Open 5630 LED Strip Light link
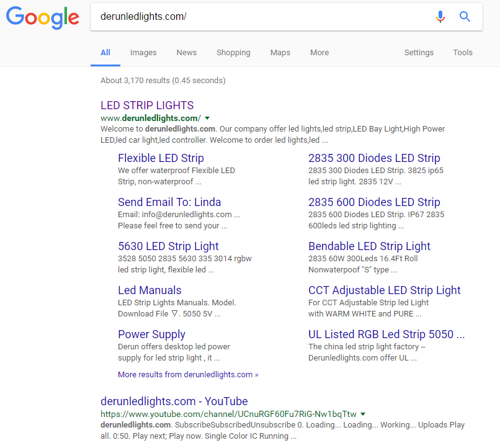 168,246
